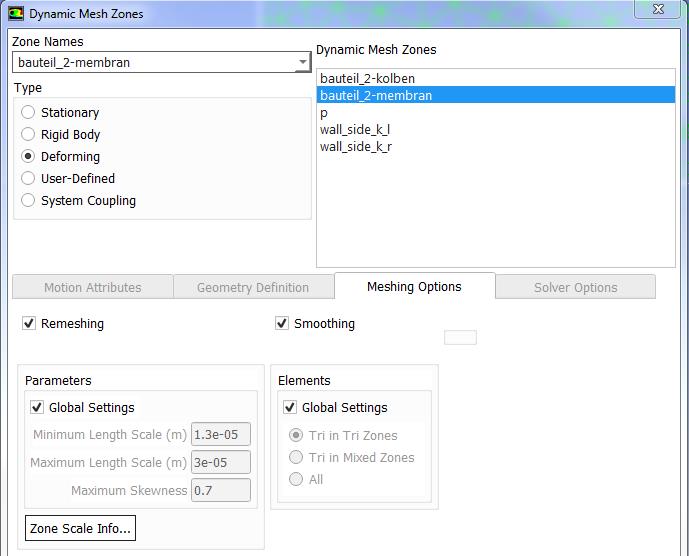The width and height of the screenshot is (689, 556).
Task: Select bauteil_2-kolben in Dynamic Mesh Zones list
Action: click(496, 79)
